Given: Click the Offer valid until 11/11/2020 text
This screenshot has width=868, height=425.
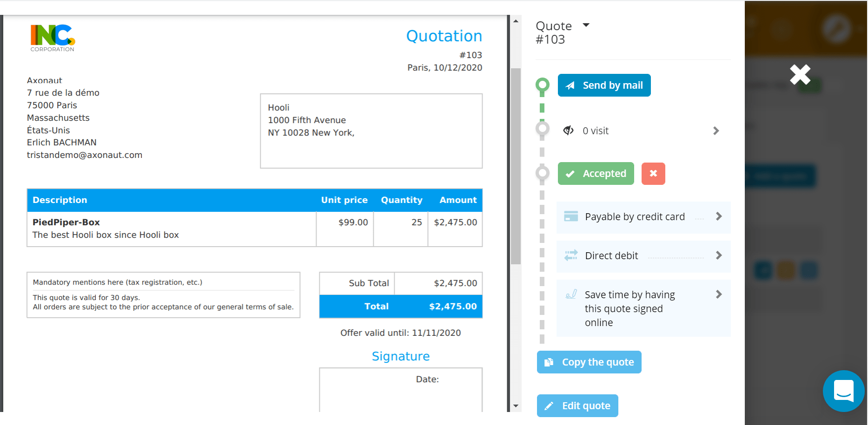Looking at the screenshot, I should [x=400, y=333].
